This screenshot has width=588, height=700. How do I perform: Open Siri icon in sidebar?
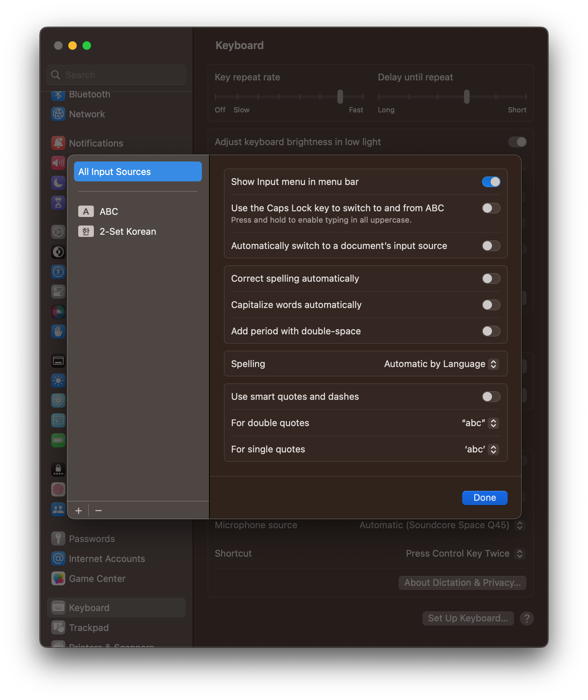click(58, 312)
